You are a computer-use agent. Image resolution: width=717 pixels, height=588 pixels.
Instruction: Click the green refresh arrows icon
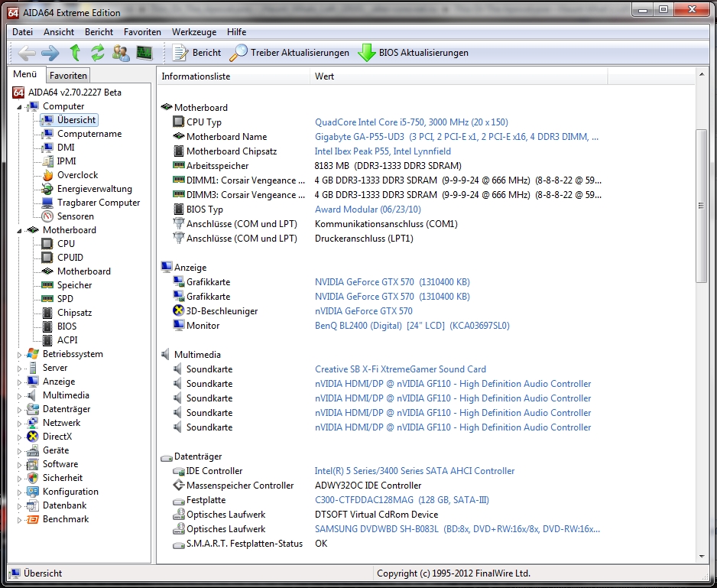[97, 53]
